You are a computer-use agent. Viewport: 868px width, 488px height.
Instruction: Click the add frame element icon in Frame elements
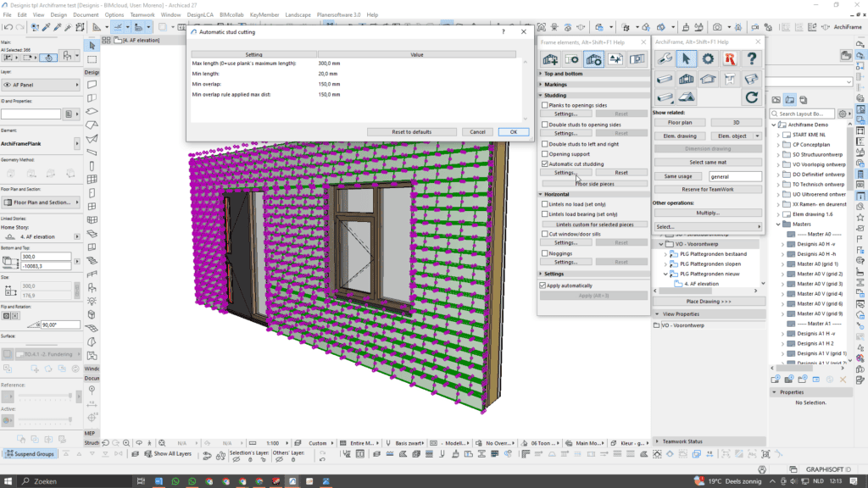pyautogui.click(x=550, y=59)
